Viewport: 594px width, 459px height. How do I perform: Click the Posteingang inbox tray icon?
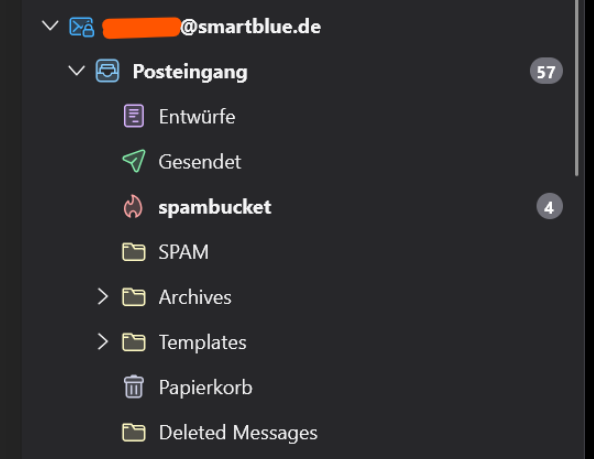click(107, 71)
